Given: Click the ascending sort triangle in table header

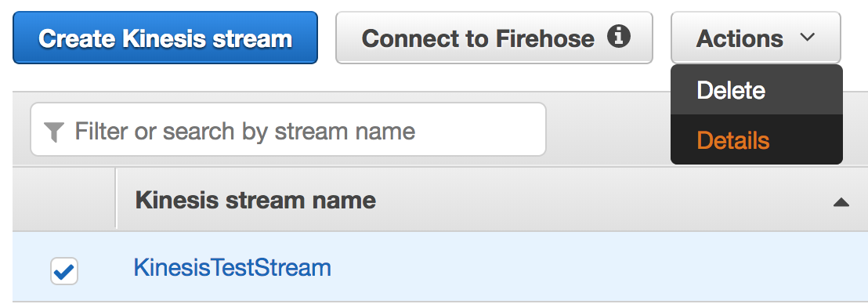Looking at the screenshot, I should click(841, 202).
